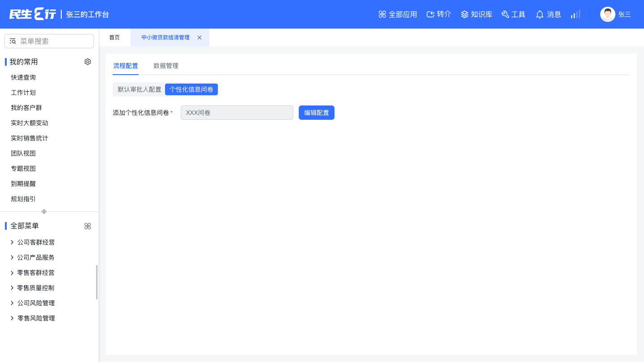Click the 编辑配置 button

coord(317,113)
